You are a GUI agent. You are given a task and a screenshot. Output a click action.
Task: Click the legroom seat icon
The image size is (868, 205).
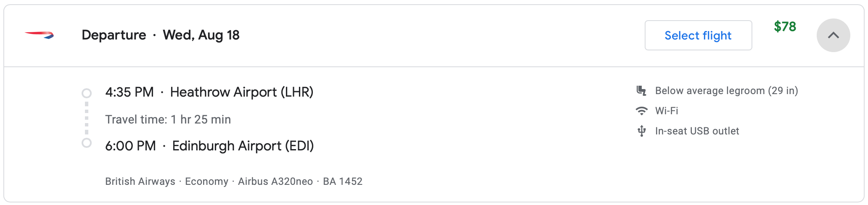tap(641, 91)
